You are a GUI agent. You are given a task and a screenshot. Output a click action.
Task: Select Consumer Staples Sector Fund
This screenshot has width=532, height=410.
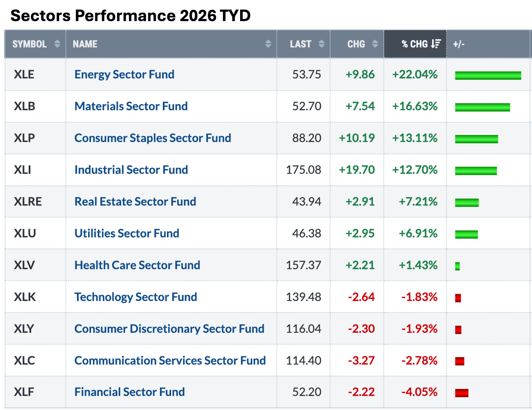[153, 138]
